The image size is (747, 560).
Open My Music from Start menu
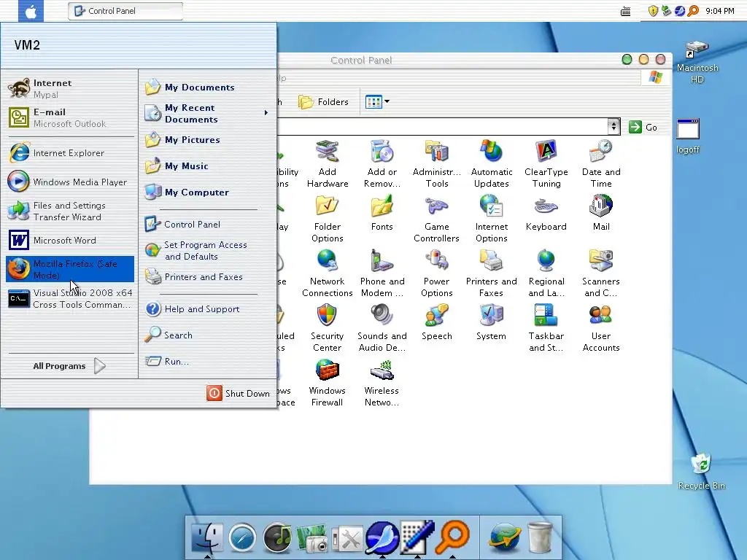(206, 166)
